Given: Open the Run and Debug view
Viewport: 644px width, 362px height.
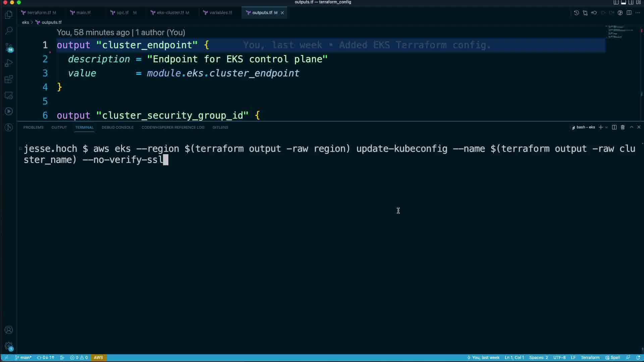Looking at the screenshot, I should click(9, 63).
